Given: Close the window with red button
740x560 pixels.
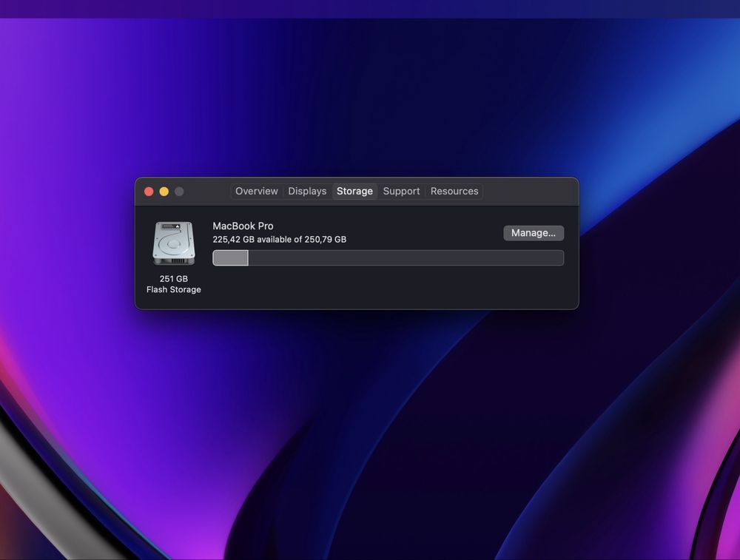Looking at the screenshot, I should coord(149,191).
